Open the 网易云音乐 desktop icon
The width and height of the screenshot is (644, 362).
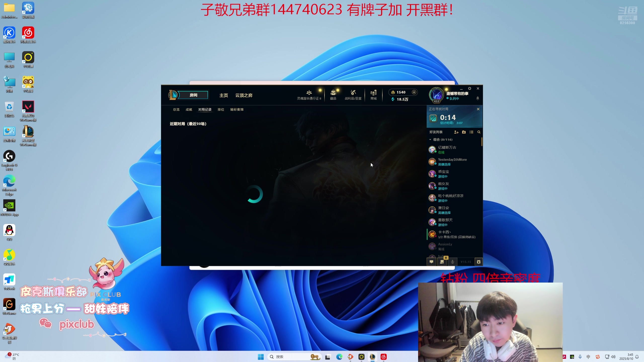28,35
